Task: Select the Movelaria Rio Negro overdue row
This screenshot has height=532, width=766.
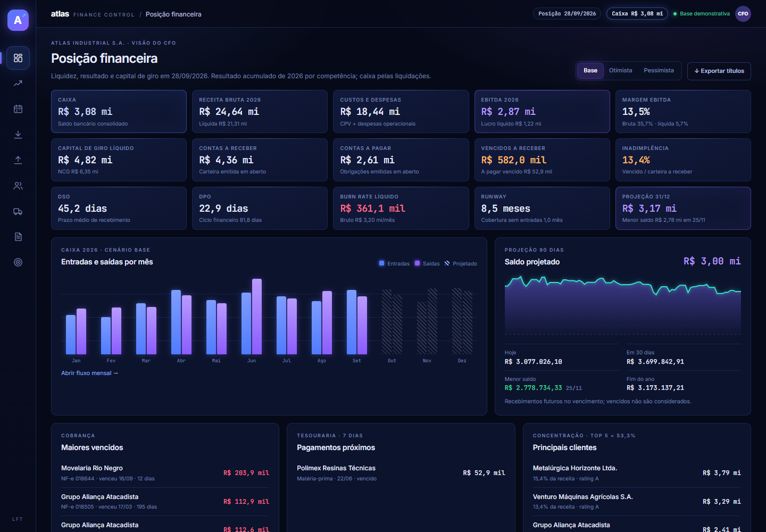Action: point(165,473)
